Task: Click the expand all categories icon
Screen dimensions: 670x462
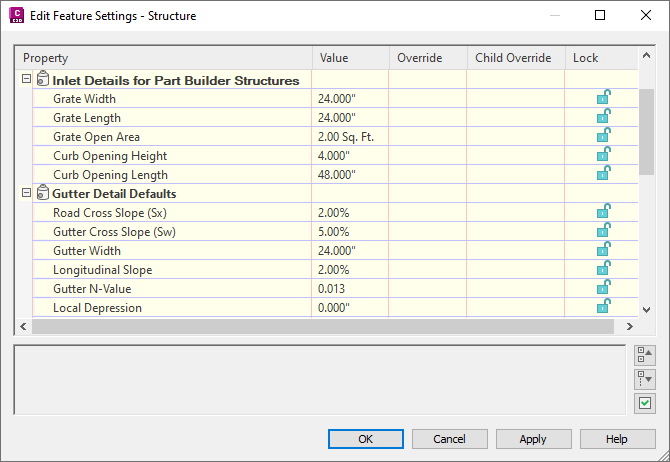Action: [645, 379]
